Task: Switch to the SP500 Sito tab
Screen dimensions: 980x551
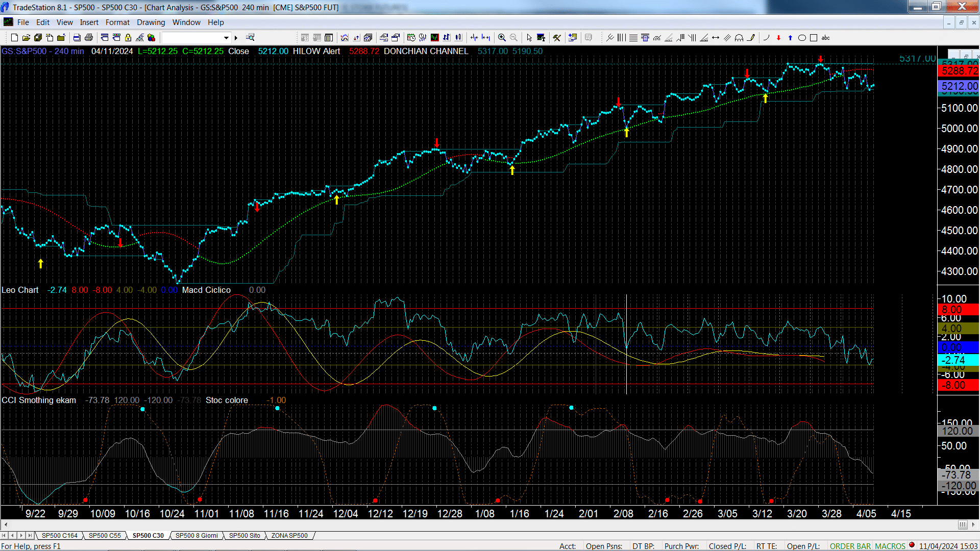Action: coord(244,535)
